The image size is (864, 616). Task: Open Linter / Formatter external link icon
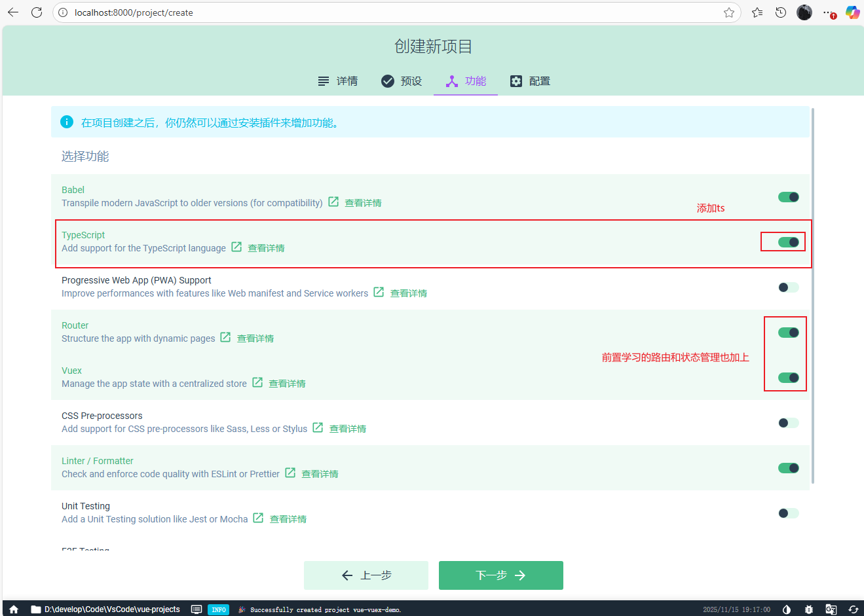290,473
